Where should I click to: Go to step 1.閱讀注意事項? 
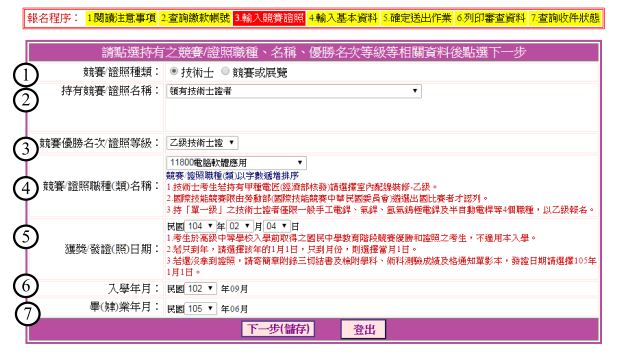121,18
